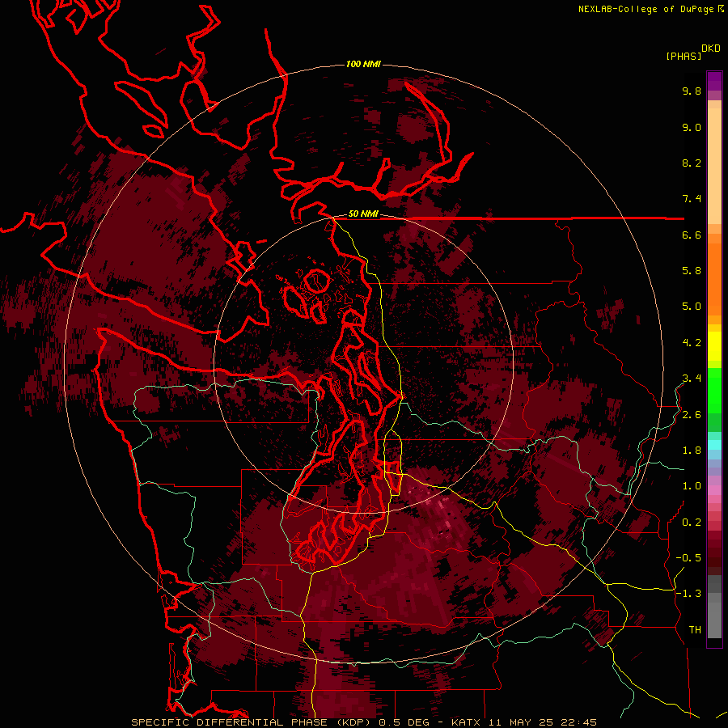Click the [PHAS] units label
This screenshot has height=728, width=728.
(684, 57)
